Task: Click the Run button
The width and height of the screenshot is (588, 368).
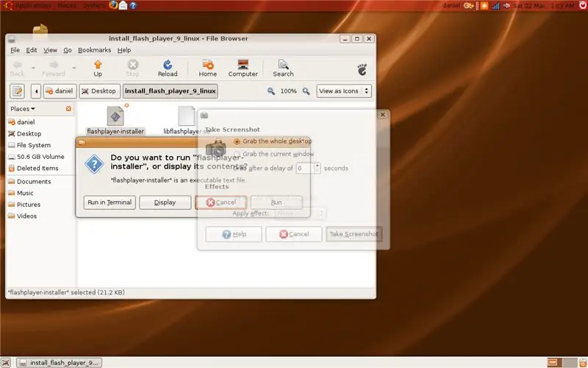Action: (276, 202)
